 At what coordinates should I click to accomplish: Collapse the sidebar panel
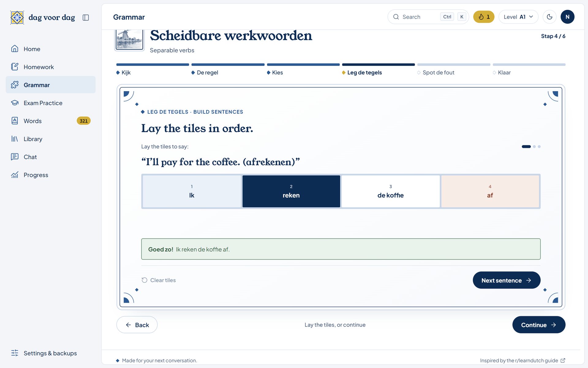pyautogui.click(x=86, y=17)
